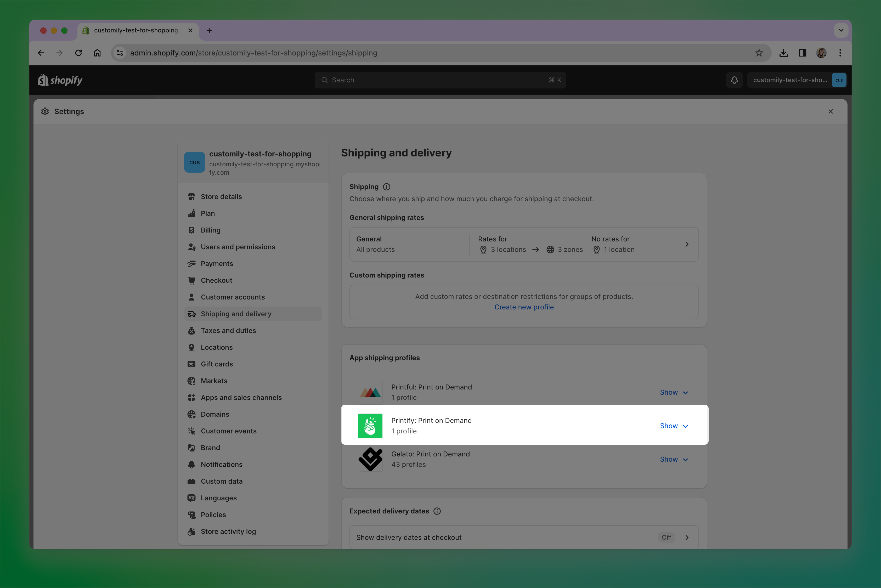Close the Settings panel

830,111
